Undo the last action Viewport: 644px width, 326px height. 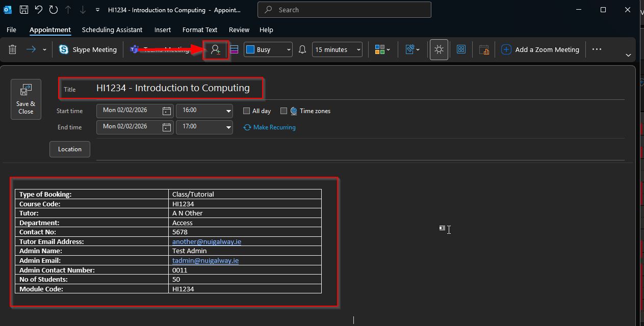39,10
